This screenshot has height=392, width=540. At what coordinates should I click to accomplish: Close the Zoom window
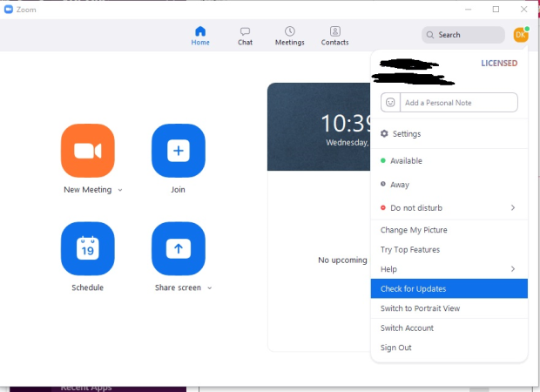coord(523,10)
